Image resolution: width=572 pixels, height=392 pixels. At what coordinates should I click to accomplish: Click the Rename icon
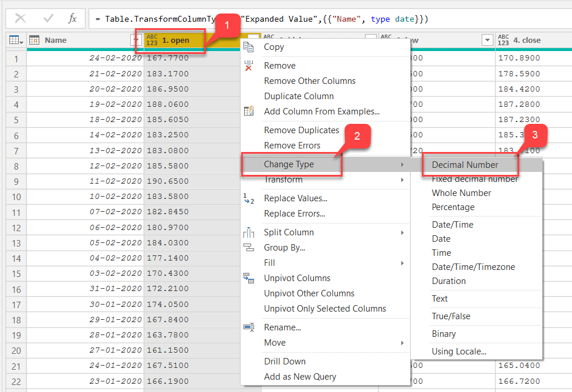point(248,327)
